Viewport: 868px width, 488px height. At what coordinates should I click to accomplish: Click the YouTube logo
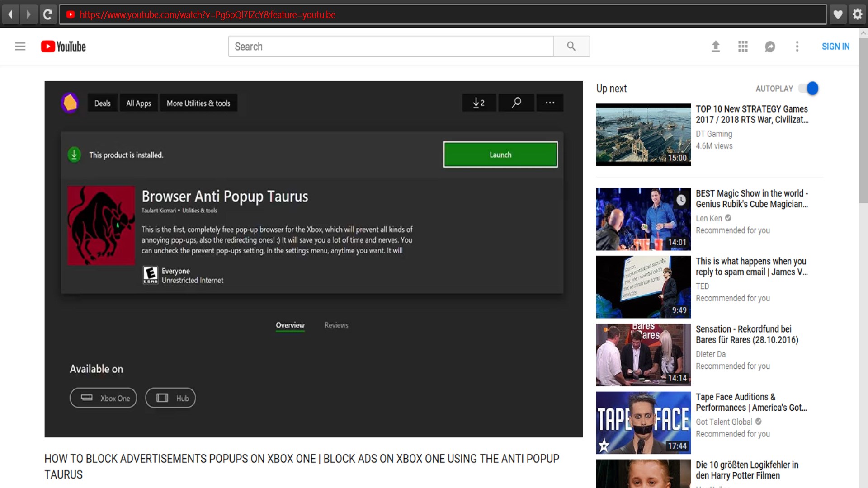pos(63,47)
